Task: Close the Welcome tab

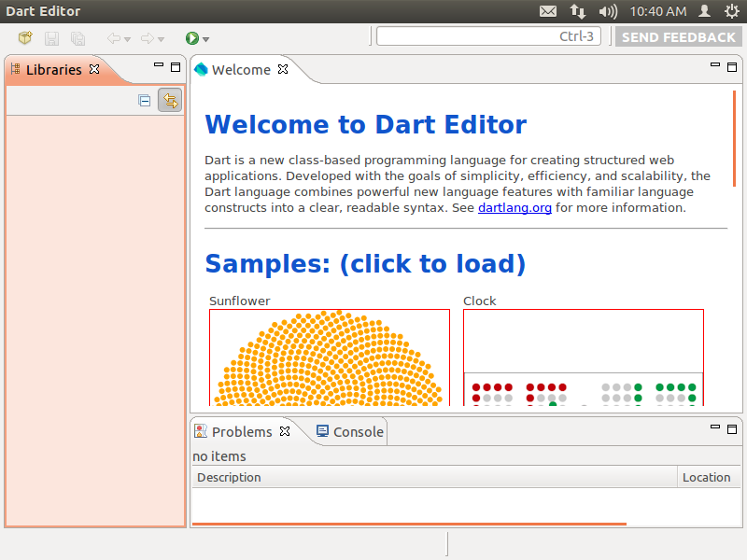Action: pos(283,69)
